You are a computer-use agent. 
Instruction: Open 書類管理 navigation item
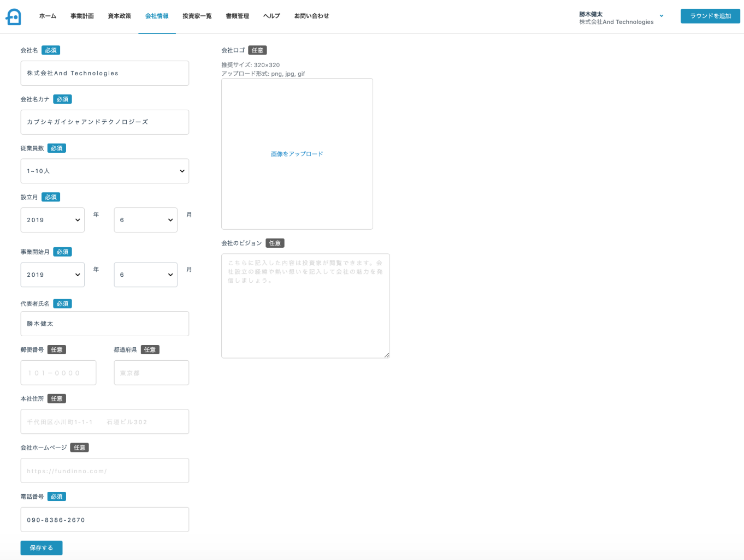238,16
